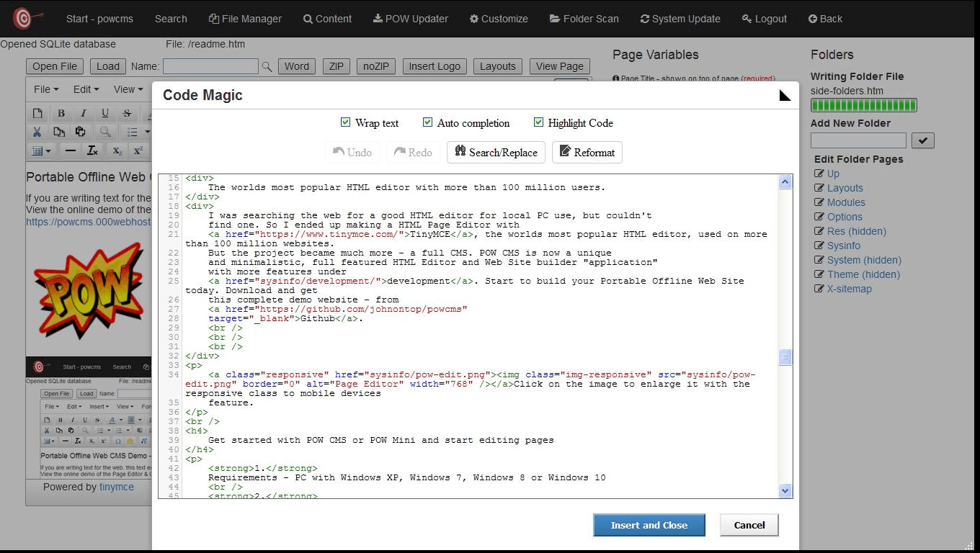
Task: Toggle italic formatting in the page editor
Action: pyautogui.click(x=83, y=113)
